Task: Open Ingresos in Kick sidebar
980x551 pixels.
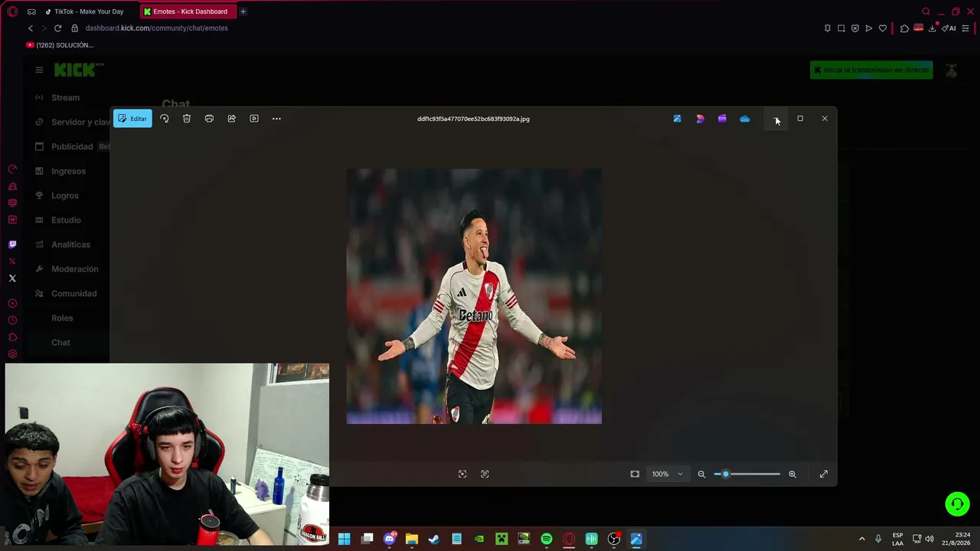Action: (x=68, y=171)
